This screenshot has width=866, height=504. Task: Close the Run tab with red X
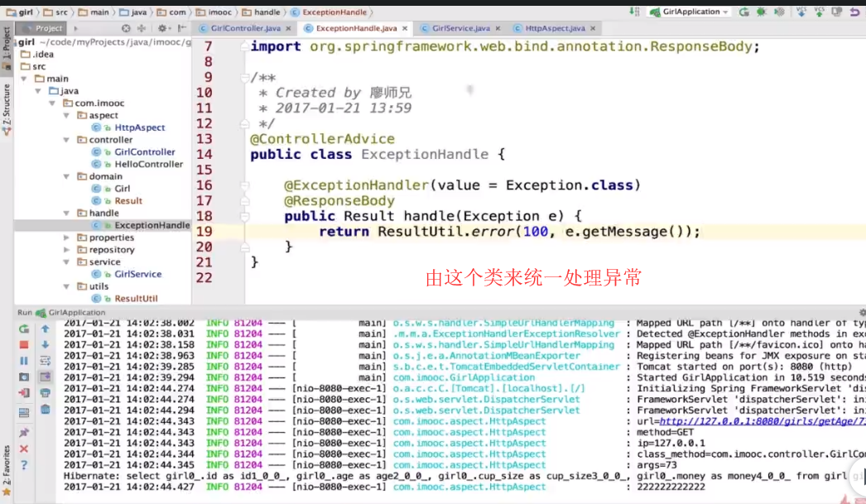click(x=24, y=449)
